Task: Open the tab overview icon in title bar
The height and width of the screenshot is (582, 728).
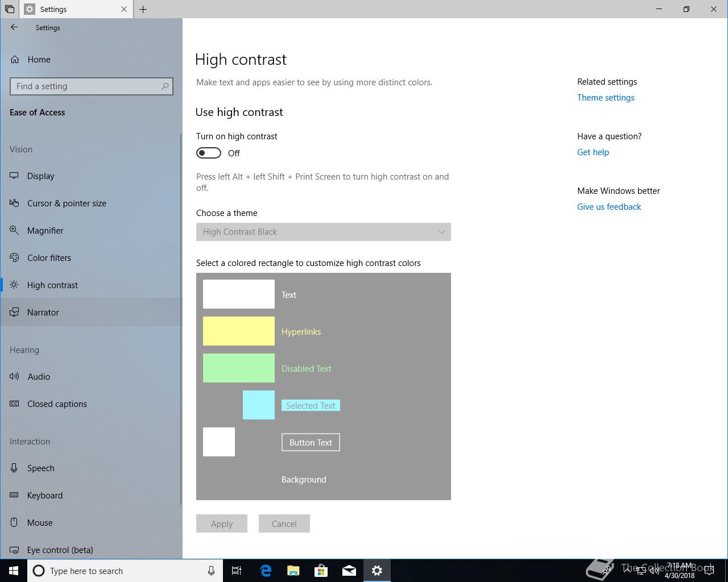Action: click(10, 9)
